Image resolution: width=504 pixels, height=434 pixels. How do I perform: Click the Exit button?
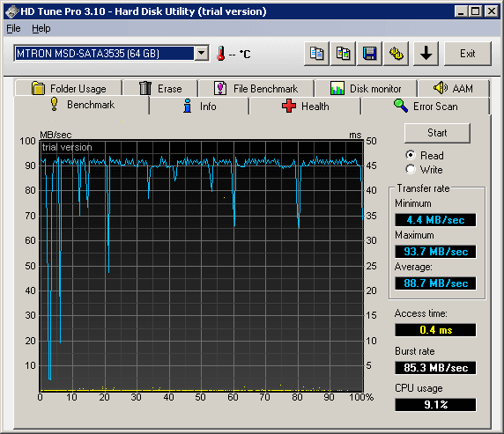coord(468,54)
